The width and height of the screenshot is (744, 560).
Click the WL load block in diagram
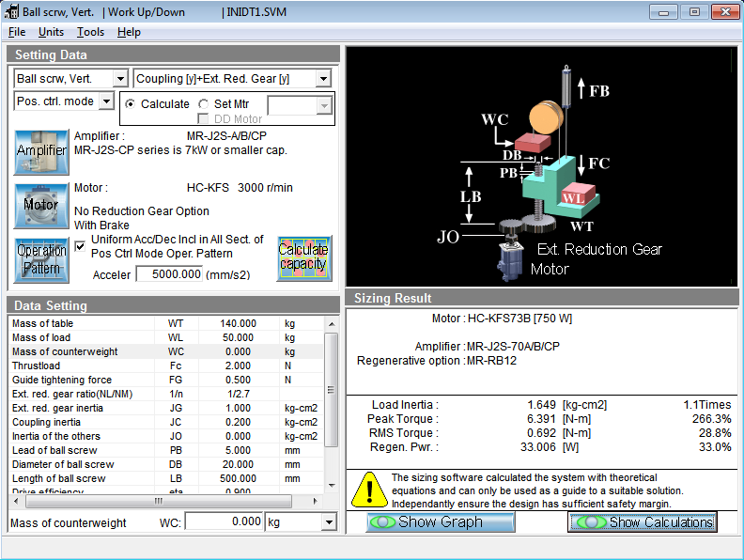pos(579,194)
